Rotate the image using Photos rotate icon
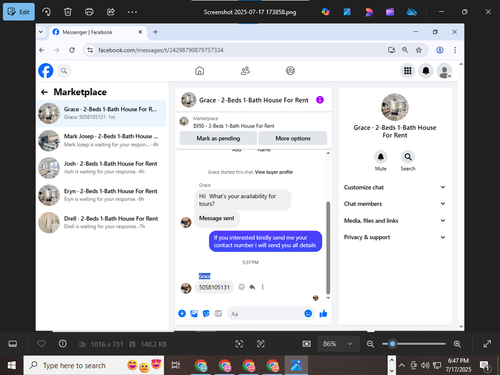Screen dimensions: 500x375 tap(46, 12)
